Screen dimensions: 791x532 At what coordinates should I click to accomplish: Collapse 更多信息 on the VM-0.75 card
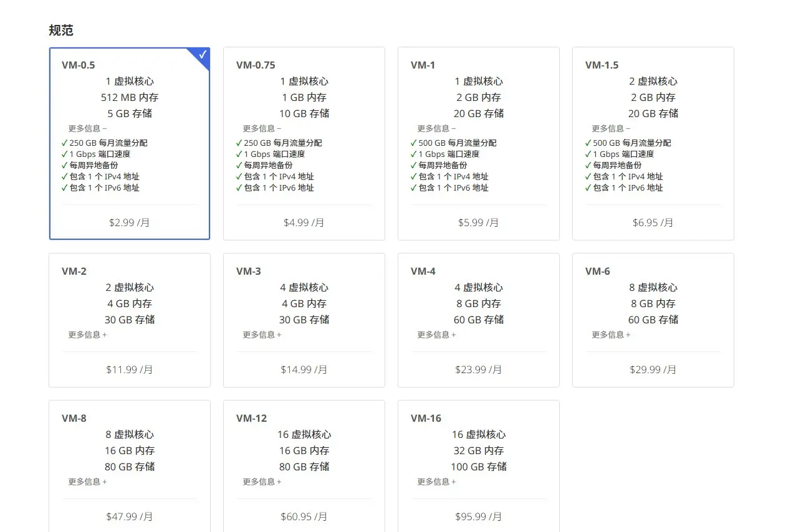pyautogui.click(x=261, y=128)
